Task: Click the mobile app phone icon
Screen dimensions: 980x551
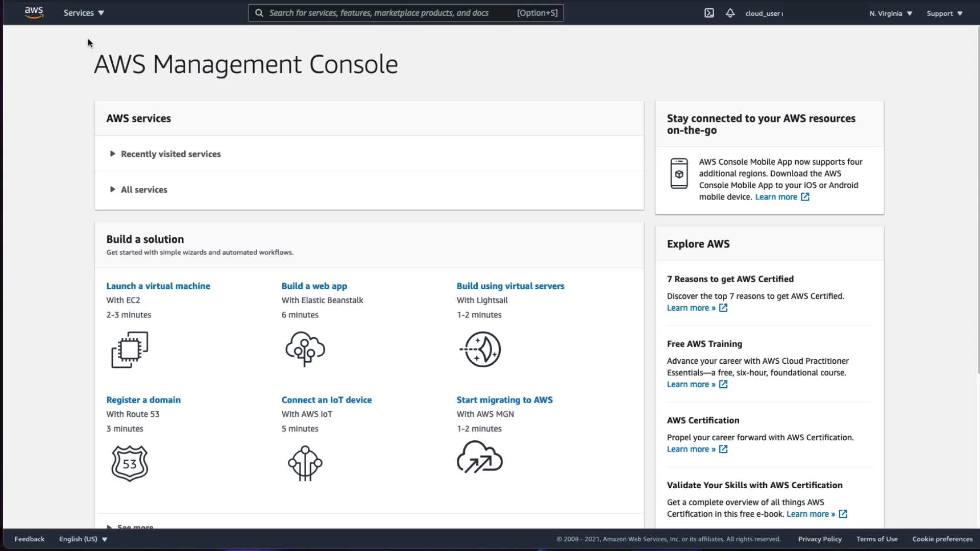Action: [679, 173]
